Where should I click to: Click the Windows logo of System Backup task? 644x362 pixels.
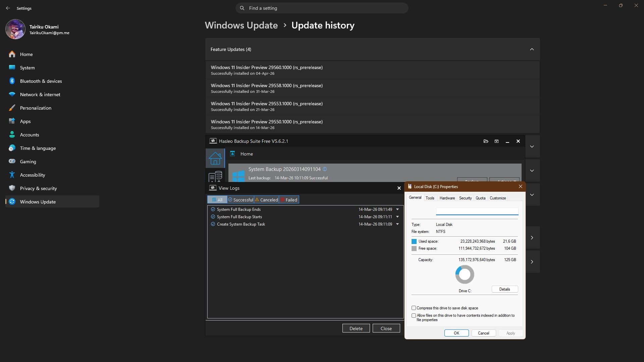pyautogui.click(x=238, y=176)
